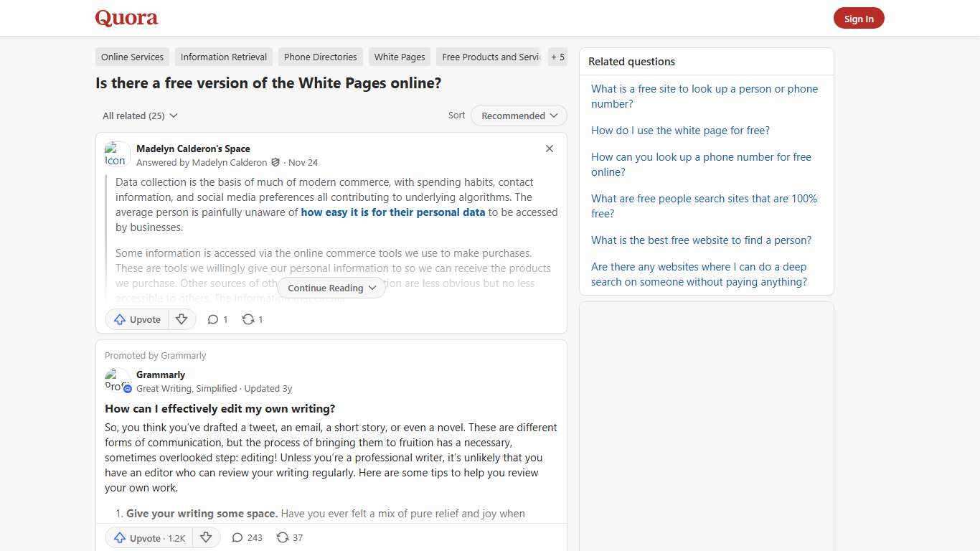
Task: Repost Madelyn Calderon's answer
Action: (x=252, y=319)
